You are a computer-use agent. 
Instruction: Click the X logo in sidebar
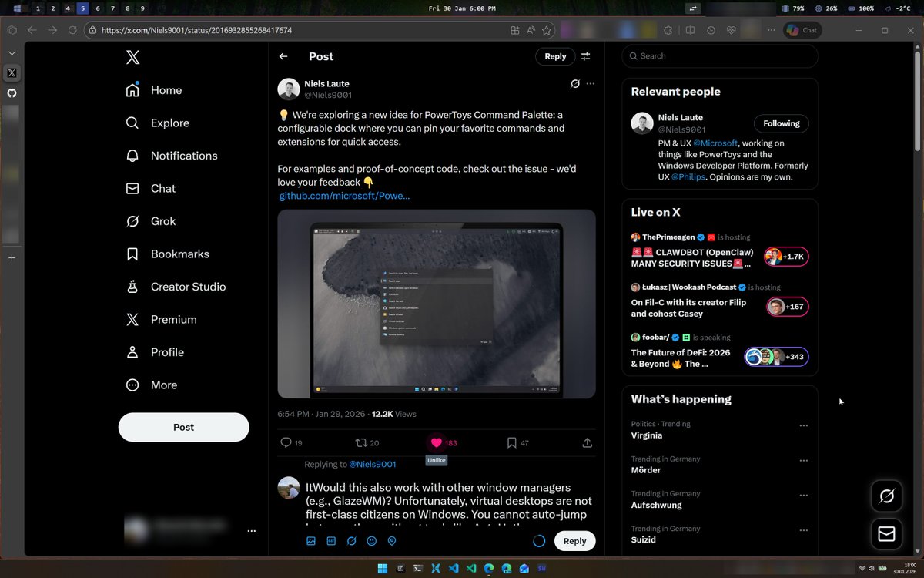(133, 57)
